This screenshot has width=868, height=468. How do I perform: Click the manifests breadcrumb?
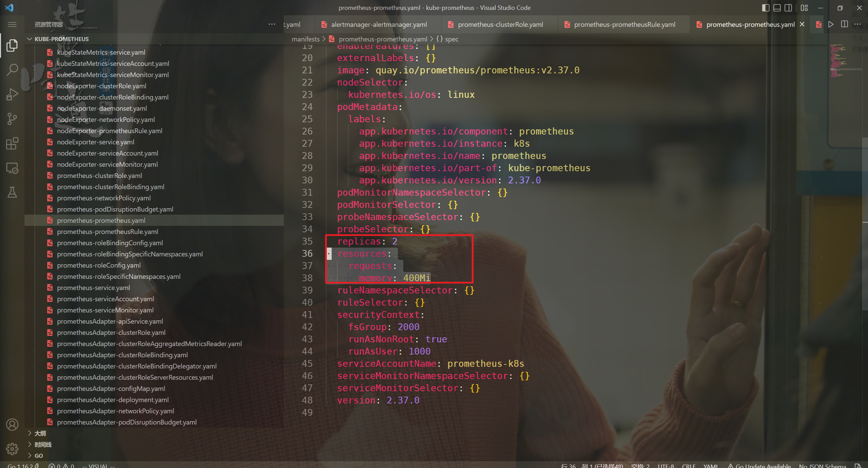[306, 39]
